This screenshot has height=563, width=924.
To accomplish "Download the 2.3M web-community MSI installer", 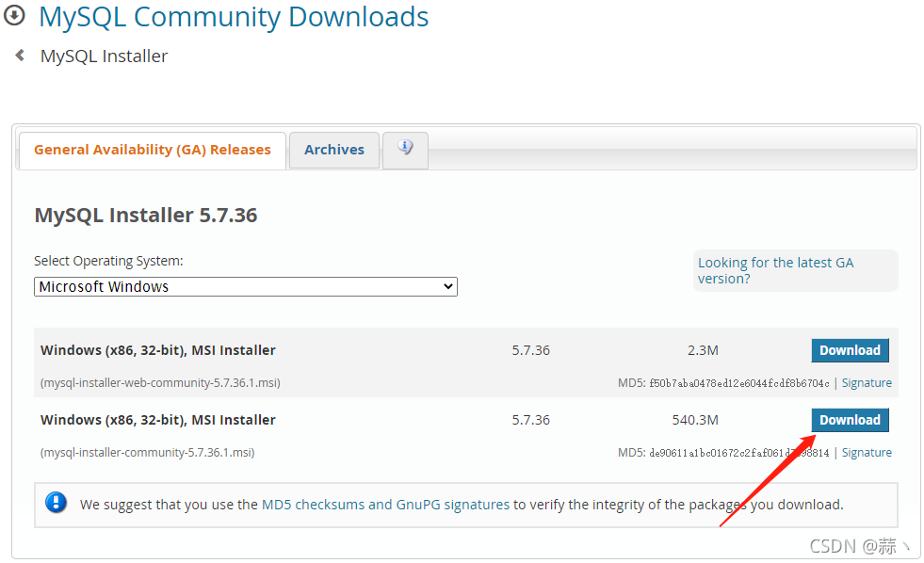I will click(850, 350).
